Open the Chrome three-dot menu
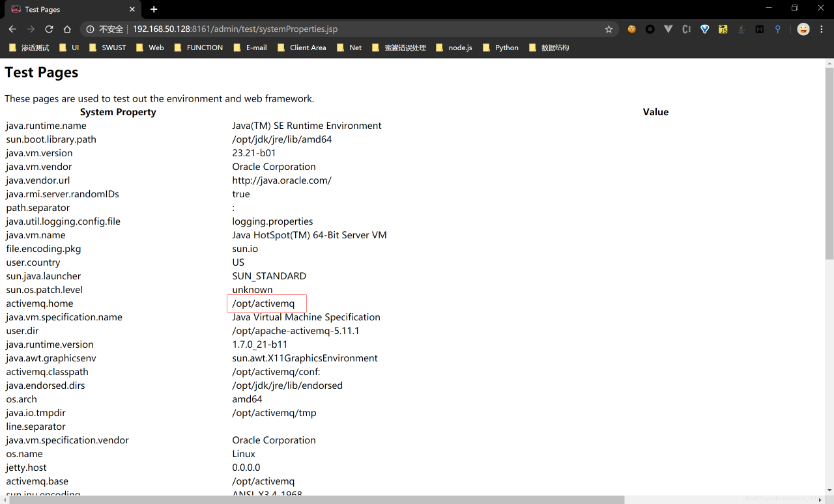 822,29
